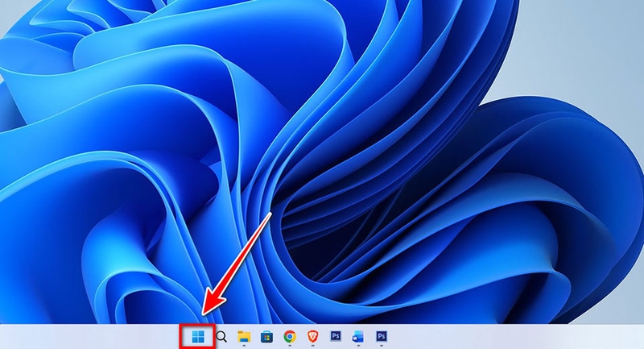The height and width of the screenshot is (349, 644).
Task: Open Photoshop icon next to Brave
Action: 336,336
